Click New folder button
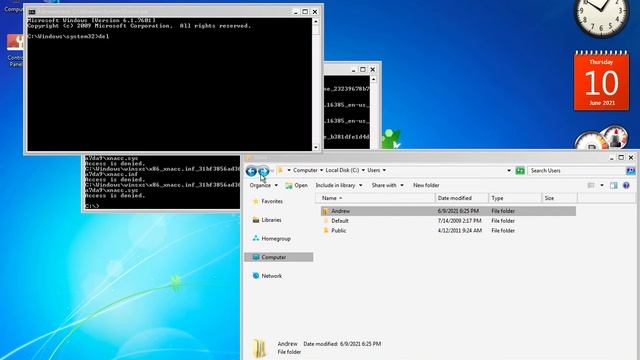Screen dimensions: 640x360 (426, 185)
